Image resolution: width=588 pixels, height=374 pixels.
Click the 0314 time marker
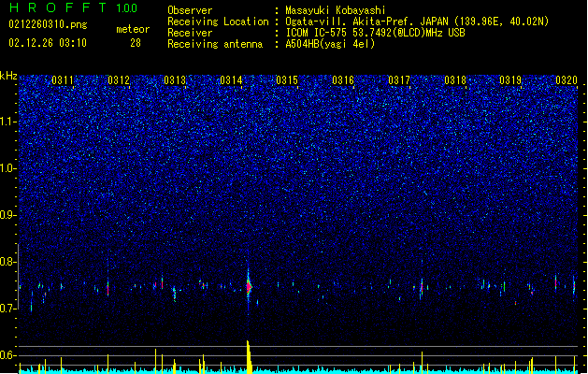tap(231, 80)
